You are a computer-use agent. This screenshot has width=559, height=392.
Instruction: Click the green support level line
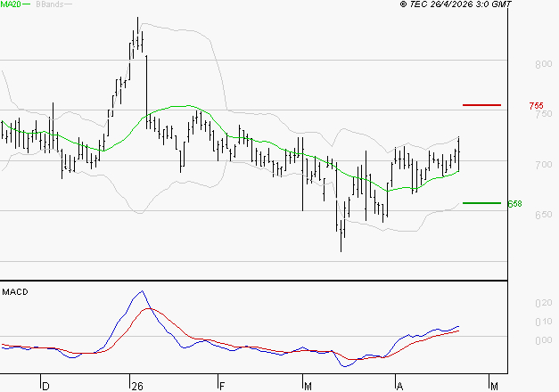click(481, 203)
